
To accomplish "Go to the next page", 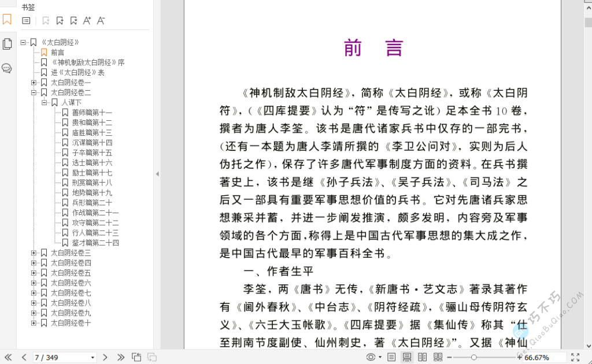I will [105, 358].
